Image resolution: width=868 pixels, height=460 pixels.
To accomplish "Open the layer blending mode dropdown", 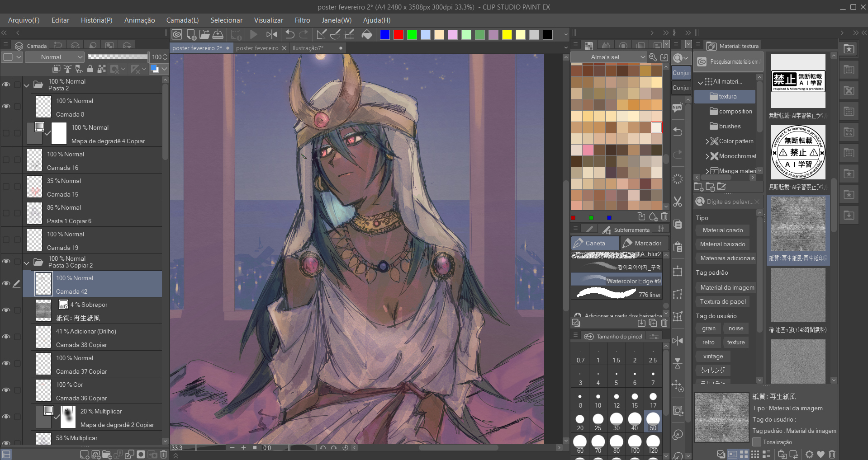I will coord(55,57).
